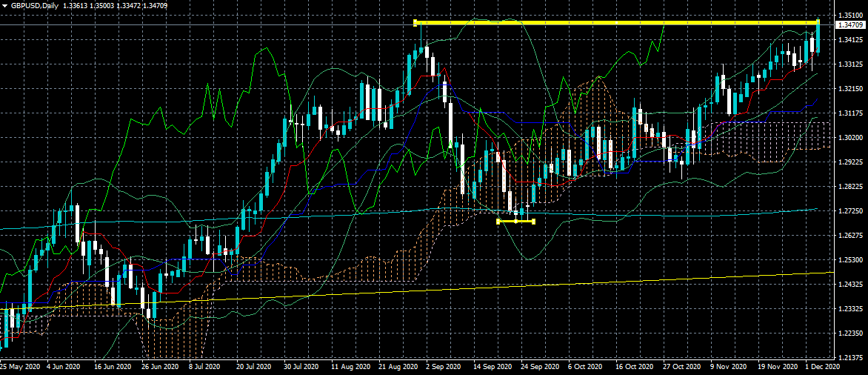This screenshot has width=868, height=375.
Task: Click the 1.26275 price axis label
Action: click(851, 236)
